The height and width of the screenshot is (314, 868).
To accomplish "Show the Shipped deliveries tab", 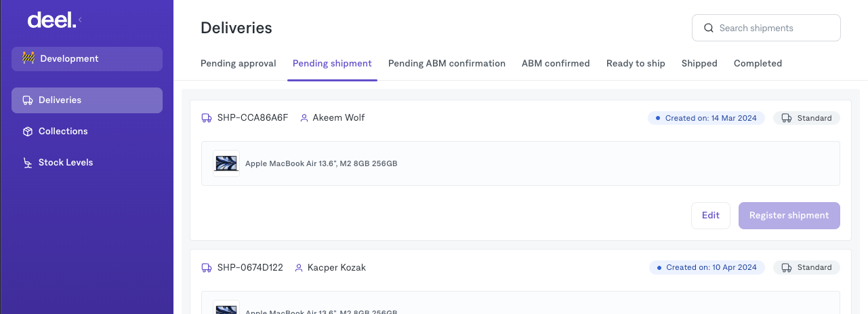I will [699, 64].
